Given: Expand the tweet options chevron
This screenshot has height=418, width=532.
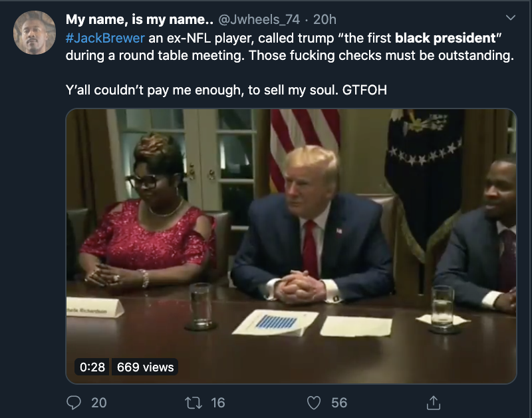Looking at the screenshot, I should coord(511,17).
